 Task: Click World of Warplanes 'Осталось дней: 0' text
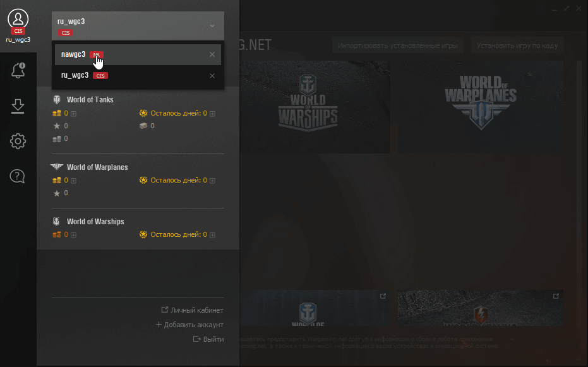point(179,180)
